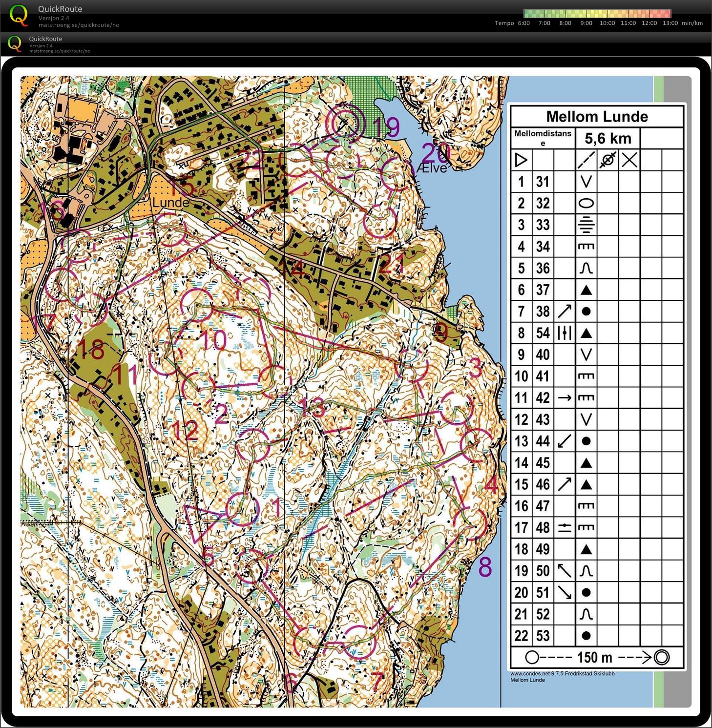Image resolution: width=712 pixels, height=728 pixels.
Task: Click the 'Tempo' label beside the scale
Action: 504,23
